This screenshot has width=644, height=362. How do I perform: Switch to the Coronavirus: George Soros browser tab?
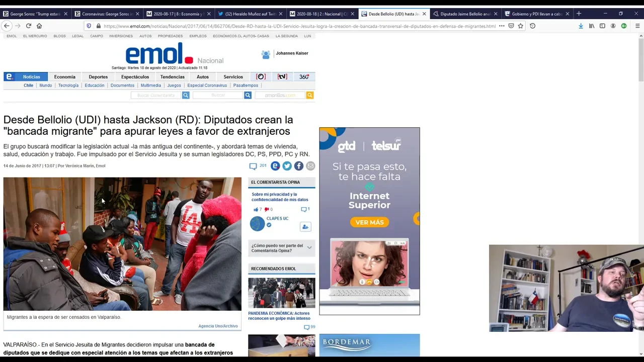click(x=106, y=14)
